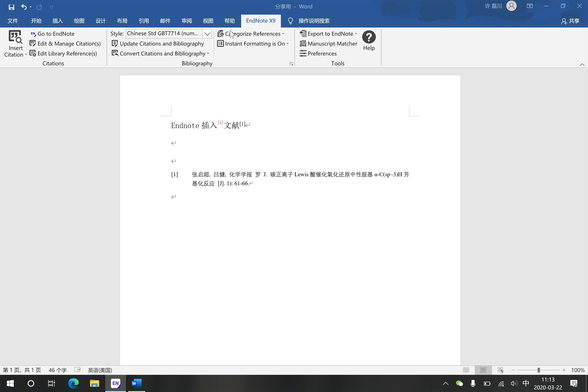Image resolution: width=588 pixels, height=392 pixels.
Task: Open the 引用 ribbon tab
Action: pos(144,21)
